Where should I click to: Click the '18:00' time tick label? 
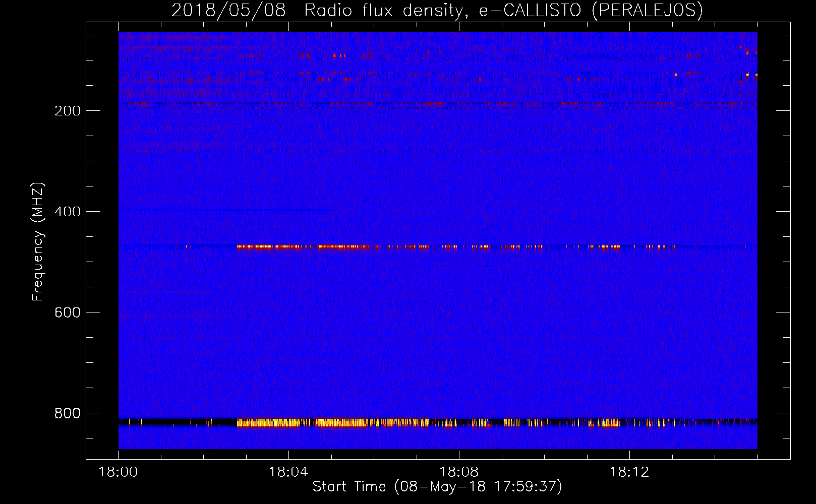pyautogui.click(x=118, y=472)
